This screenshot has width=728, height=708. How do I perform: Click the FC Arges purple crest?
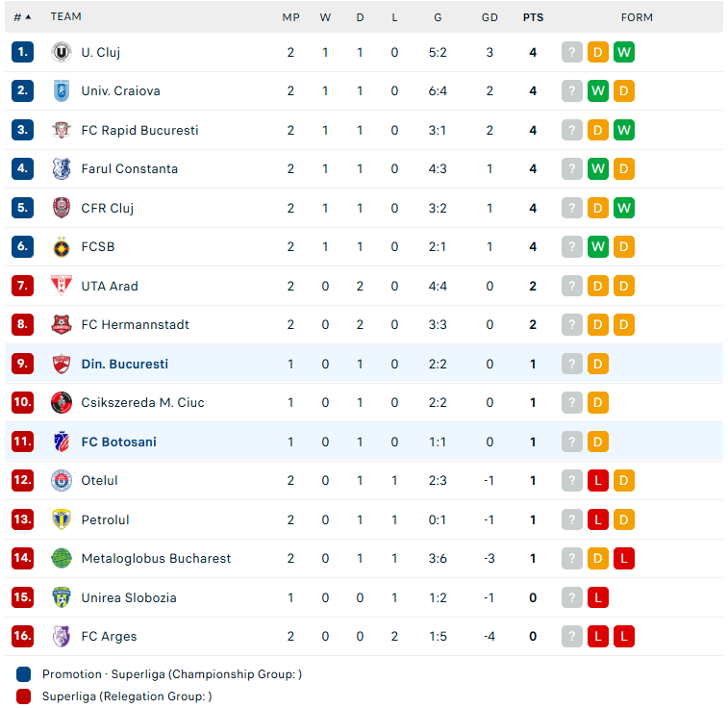tap(61, 636)
